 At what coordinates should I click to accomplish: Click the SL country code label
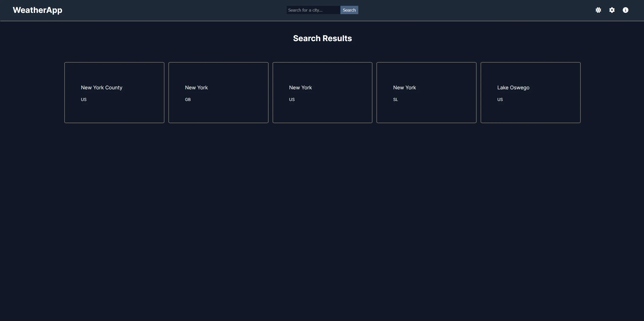click(395, 99)
